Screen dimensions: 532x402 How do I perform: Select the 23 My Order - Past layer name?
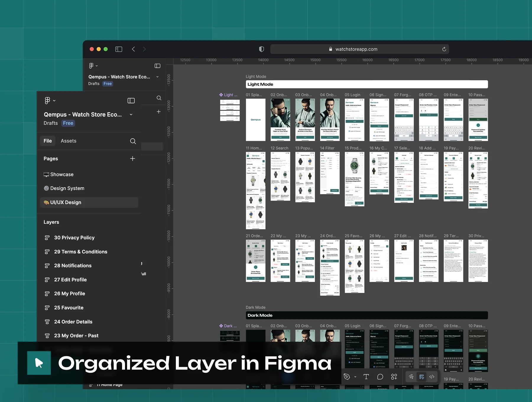pyautogui.click(x=76, y=336)
